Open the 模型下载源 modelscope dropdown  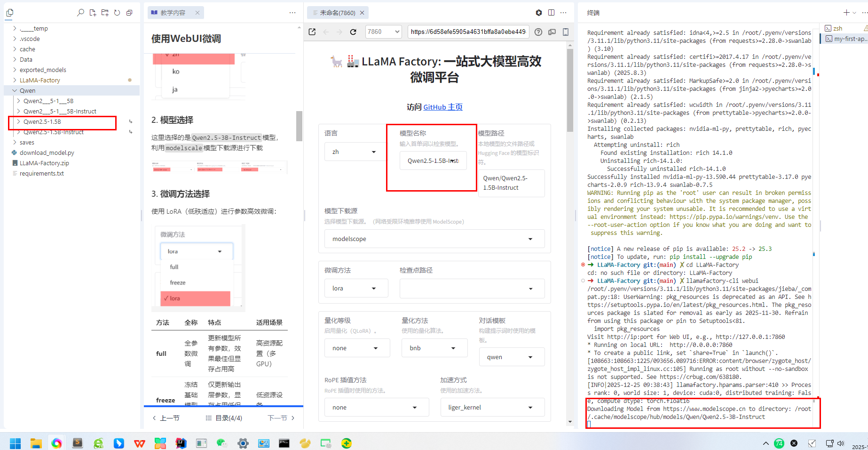point(434,239)
